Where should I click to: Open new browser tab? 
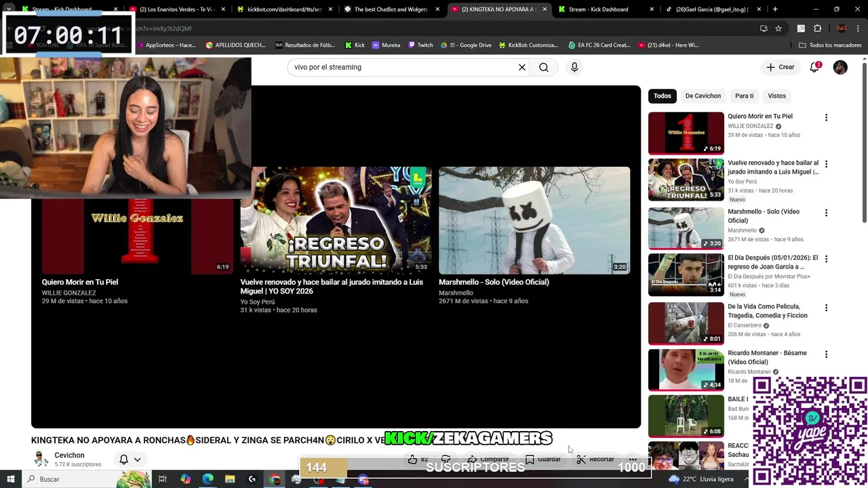775,9
